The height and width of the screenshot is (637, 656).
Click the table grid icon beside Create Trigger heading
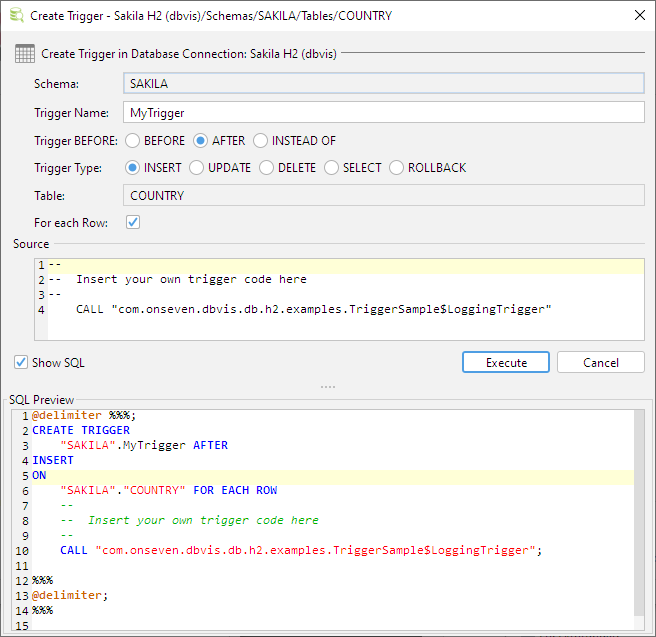(x=24, y=53)
